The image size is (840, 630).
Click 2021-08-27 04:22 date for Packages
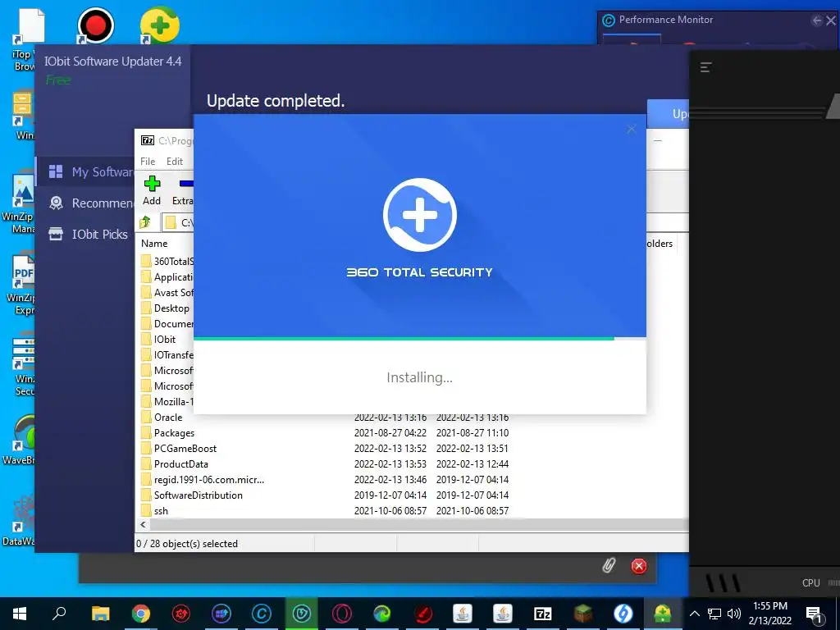390,433
